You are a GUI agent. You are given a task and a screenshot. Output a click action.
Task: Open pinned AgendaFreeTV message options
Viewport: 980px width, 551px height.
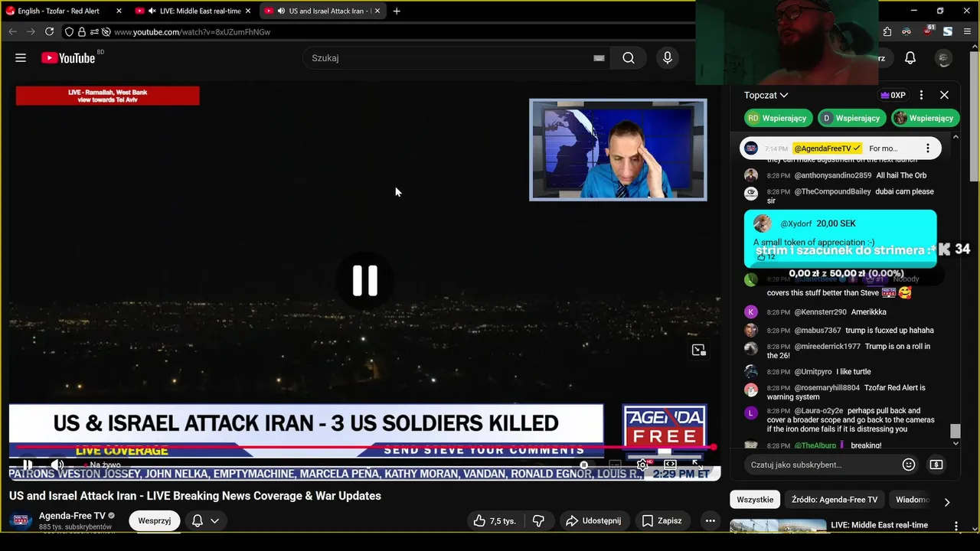(927, 148)
